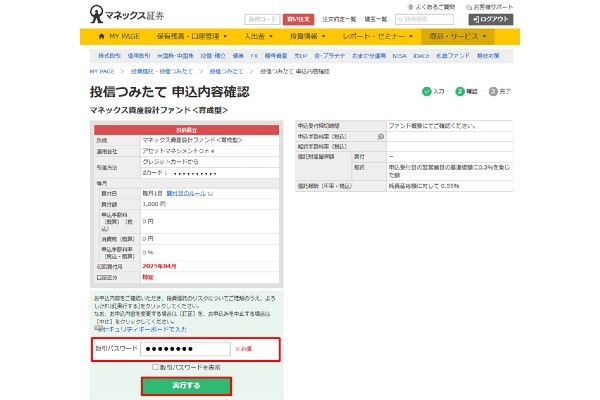
Task: Expand the 商品・サービス dropdown menu
Action: point(458,37)
